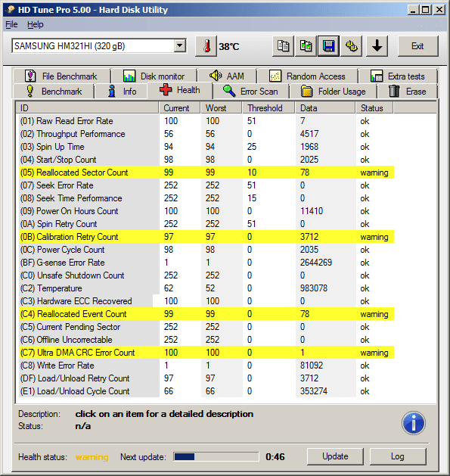Click the Exit button
This screenshot has height=476, width=450.
(417, 46)
